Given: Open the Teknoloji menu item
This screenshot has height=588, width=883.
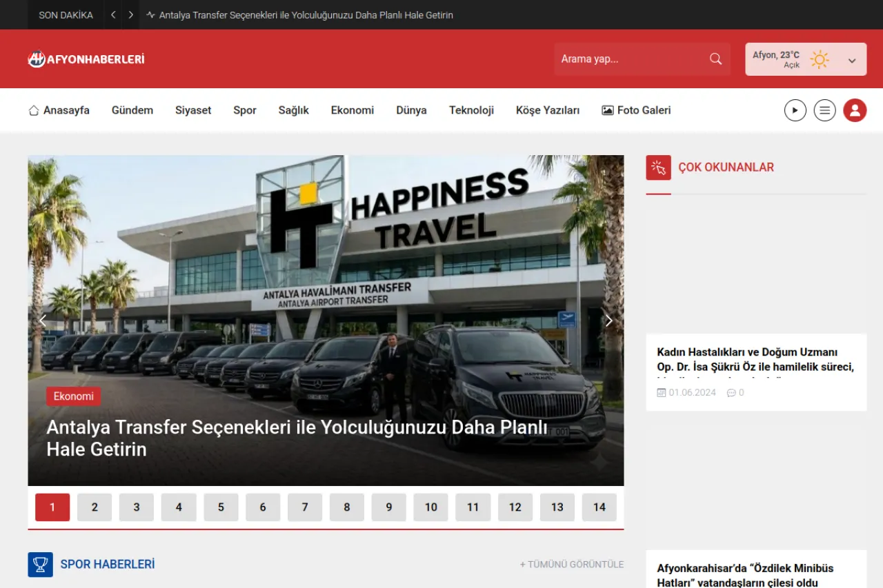Looking at the screenshot, I should point(472,110).
